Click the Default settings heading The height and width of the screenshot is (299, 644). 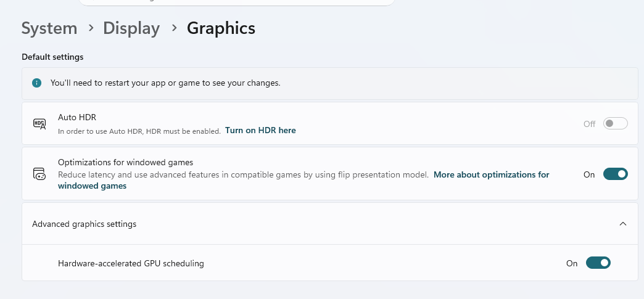[x=52, y=57]
